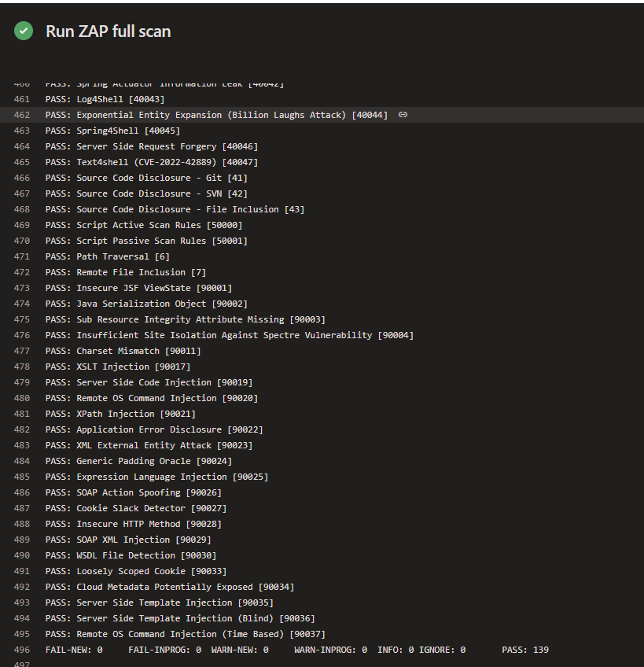Click the permalink icon on line 462
Viewport: 644px width, 667px height.
click(x=403, y=115)
